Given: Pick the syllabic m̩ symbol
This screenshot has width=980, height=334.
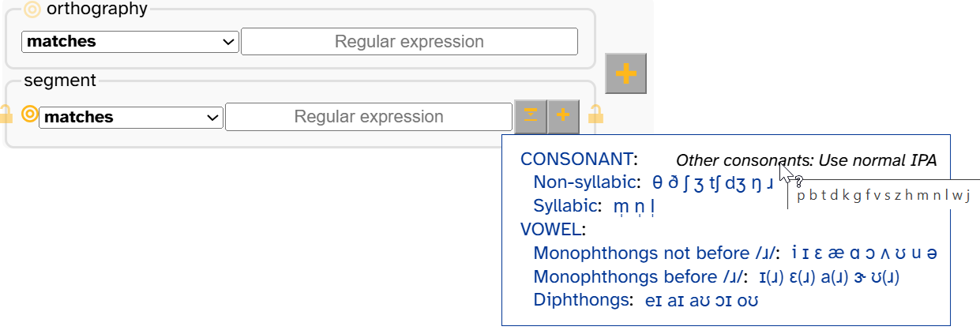Looking at the screenshot, I should [x=621, y=207].
